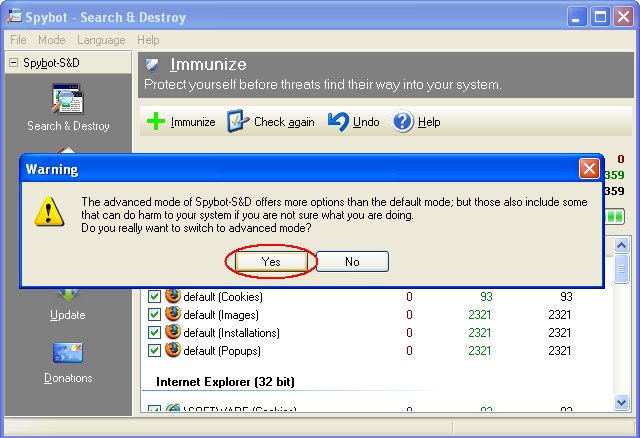Open the Help menu in menu bar

pos(148,40)
